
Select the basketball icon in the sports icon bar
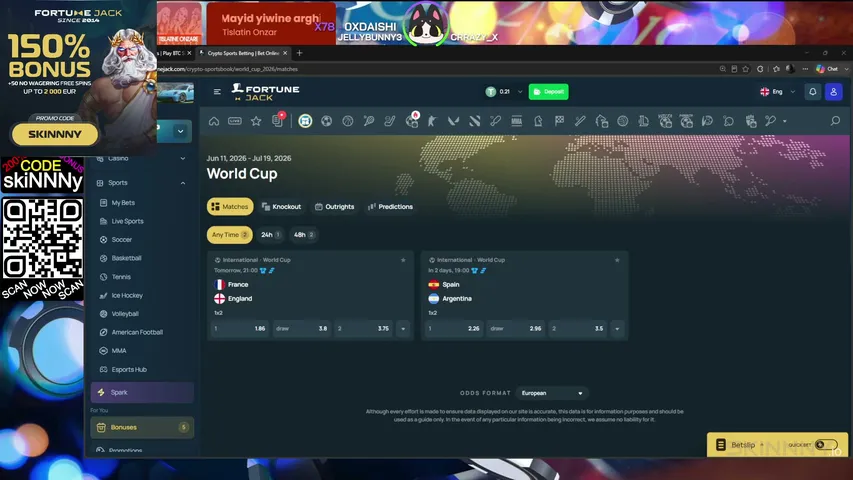tap(348, 121)
